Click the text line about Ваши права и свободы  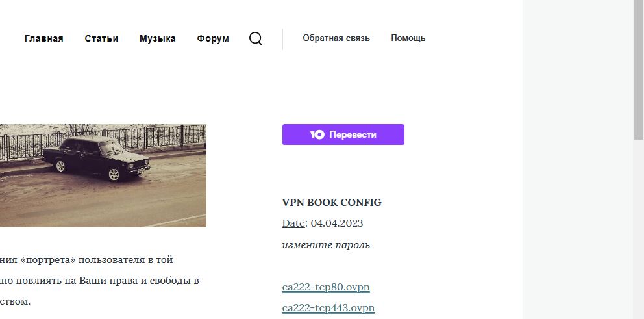tap(99, 281)
